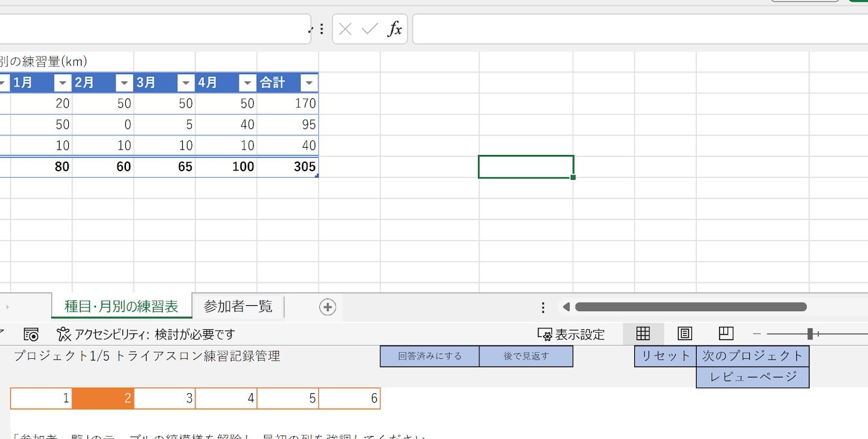Switch to Normal view
Screen dimensions: 868x439
[643, 333]
